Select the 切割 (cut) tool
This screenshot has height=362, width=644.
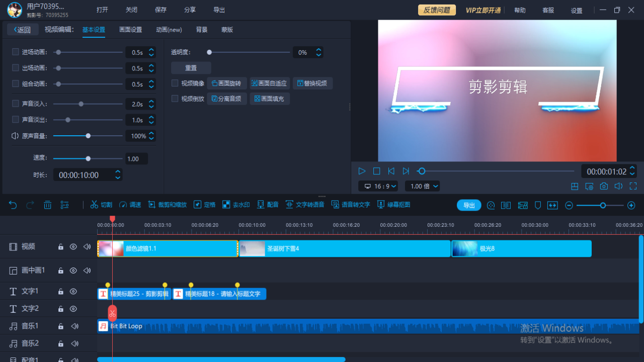pyautogui.click(x=101, y=205)
